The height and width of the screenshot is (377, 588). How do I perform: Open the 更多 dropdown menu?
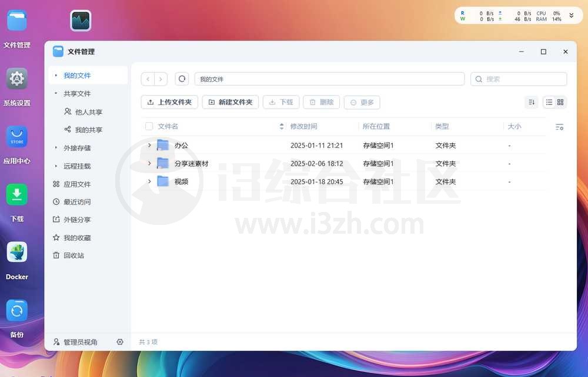[362, 102]
